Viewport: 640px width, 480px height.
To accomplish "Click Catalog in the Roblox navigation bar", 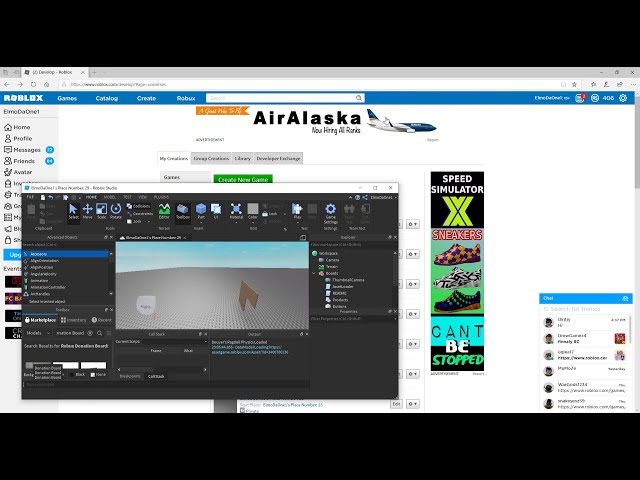I will (x=107, y=98).
